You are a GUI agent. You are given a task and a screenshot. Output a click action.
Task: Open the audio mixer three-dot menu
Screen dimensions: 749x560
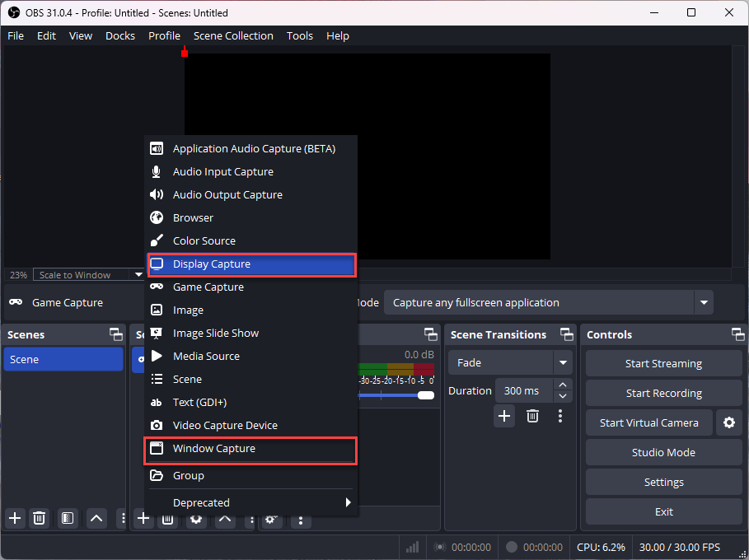tap(301, 520)
